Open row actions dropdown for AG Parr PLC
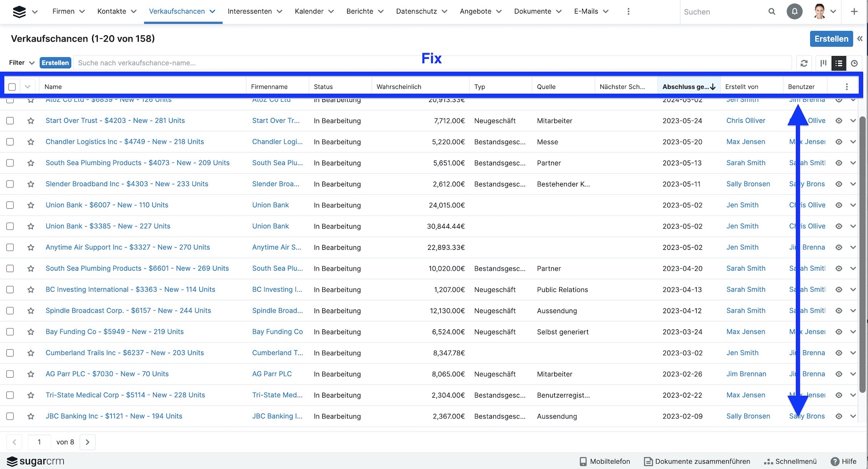868x469 pixels. (x=853, y=374)
